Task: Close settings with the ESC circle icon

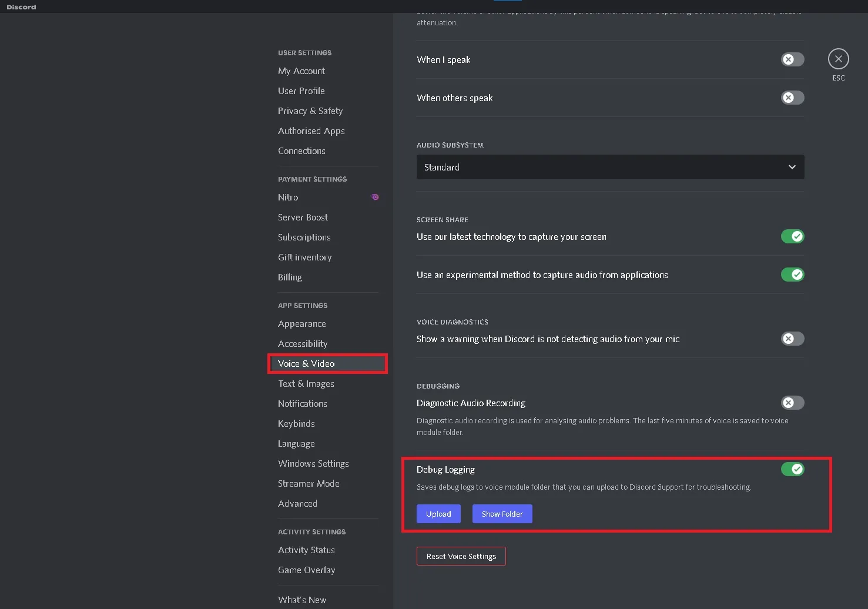Action: pos(838,59)
